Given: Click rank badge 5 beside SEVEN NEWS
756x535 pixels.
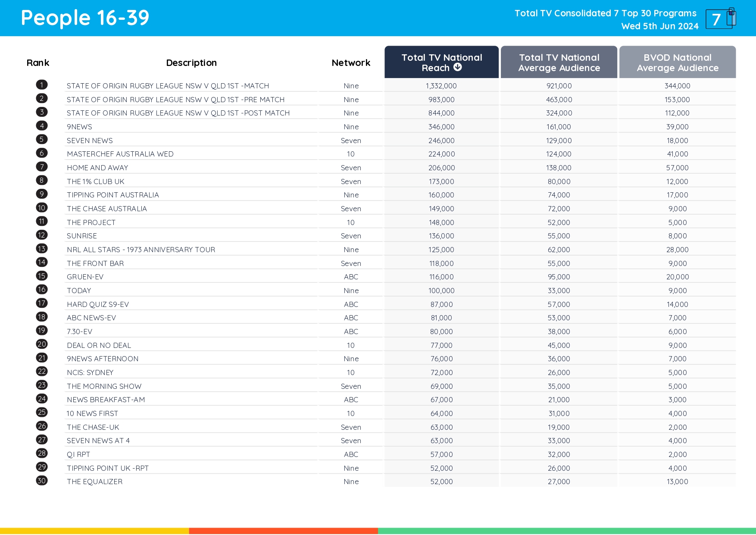Looking at the screenshot, I should [41, 140].
